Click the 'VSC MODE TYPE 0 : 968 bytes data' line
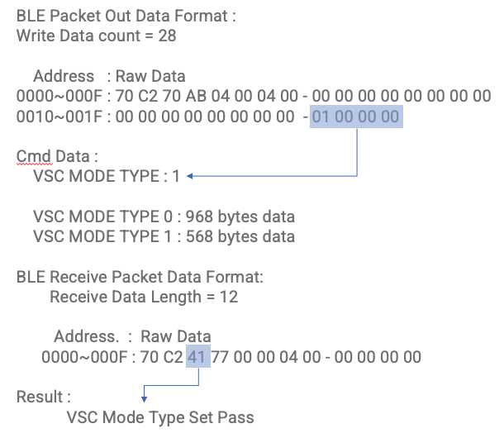504x433 pixels. [x=164, y=216]
